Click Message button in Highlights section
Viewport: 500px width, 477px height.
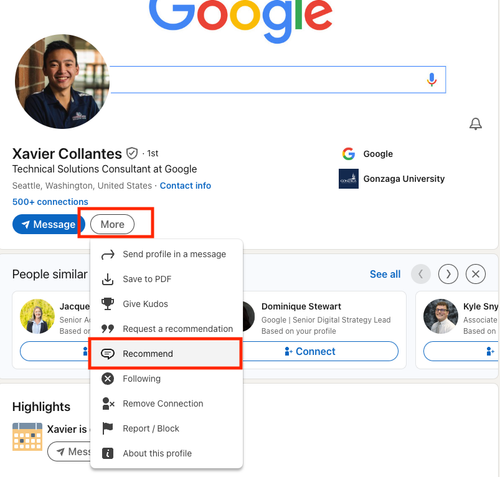coord(69,452)
